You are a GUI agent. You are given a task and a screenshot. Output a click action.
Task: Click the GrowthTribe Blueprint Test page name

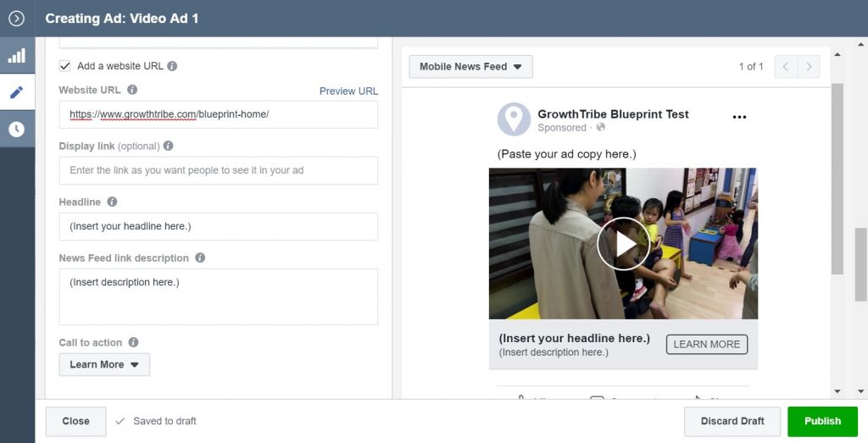coord(613,114)
